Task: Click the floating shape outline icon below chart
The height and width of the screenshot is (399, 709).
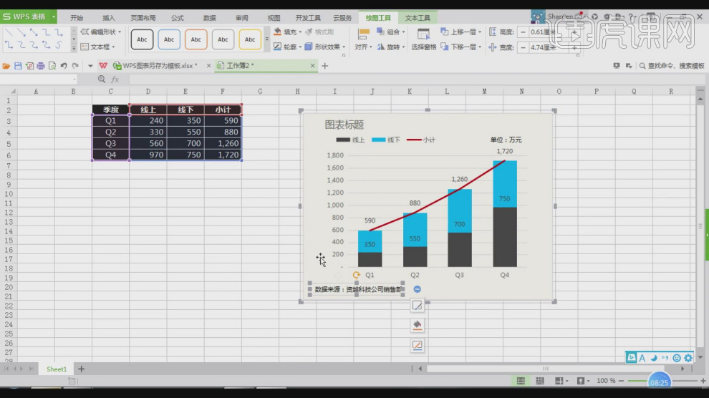Action: (417, 346)
